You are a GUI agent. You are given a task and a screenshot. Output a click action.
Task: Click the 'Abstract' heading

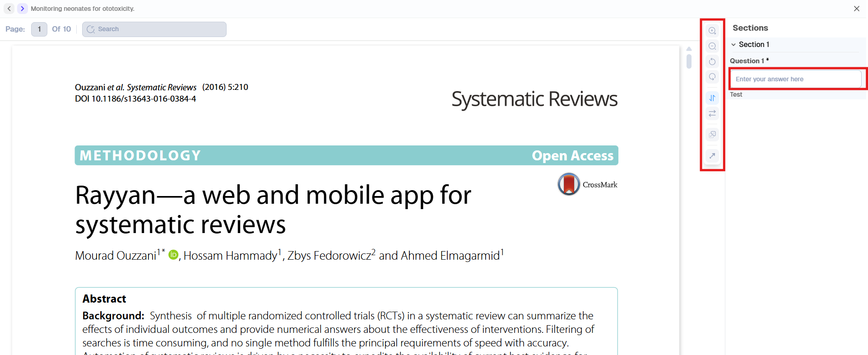(104, 299)
